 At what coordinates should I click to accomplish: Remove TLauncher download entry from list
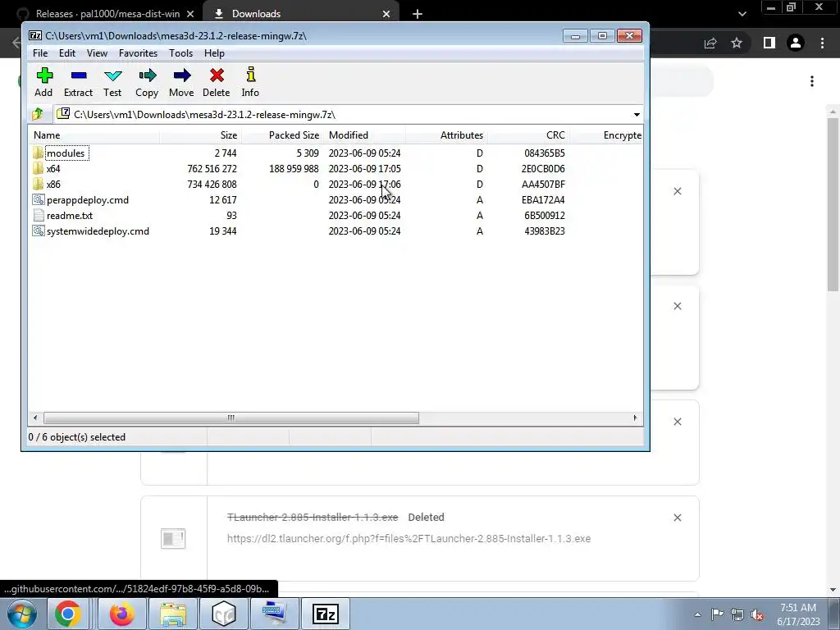coord(677,518)
